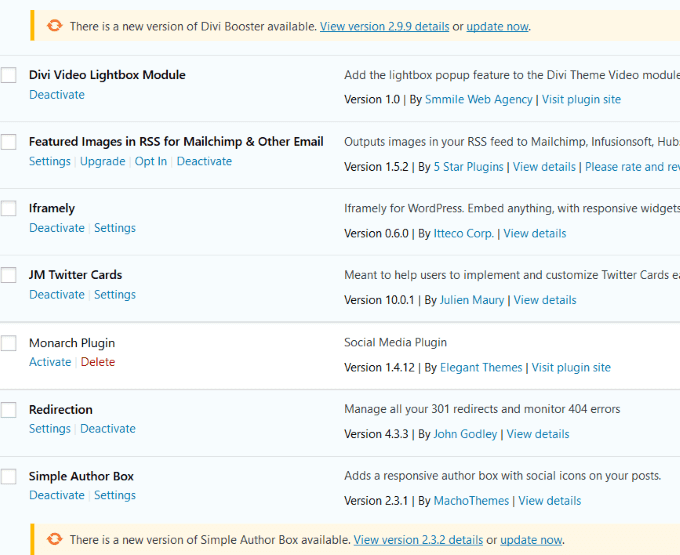Viewport: 680px width, 555px height.
Task: Deactivate the Divi Video Lightbox Module
Action: click(x=57, y=95)
